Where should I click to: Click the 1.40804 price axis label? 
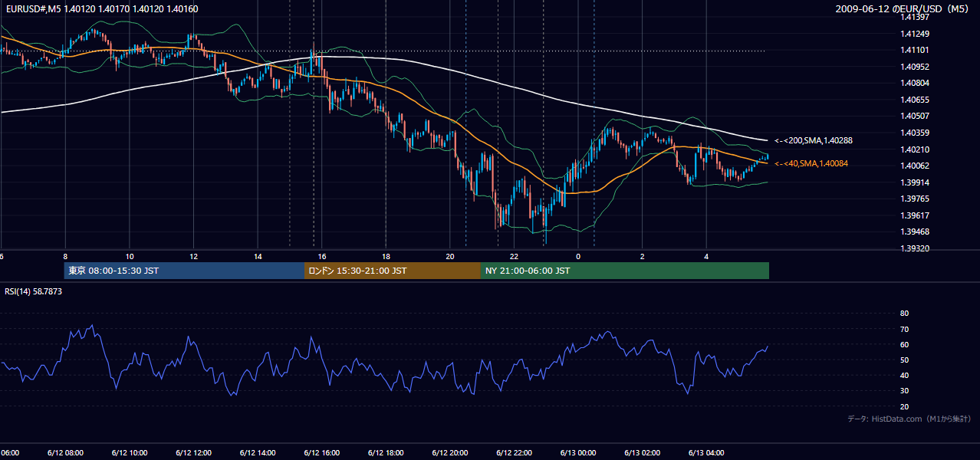(916, 83)
